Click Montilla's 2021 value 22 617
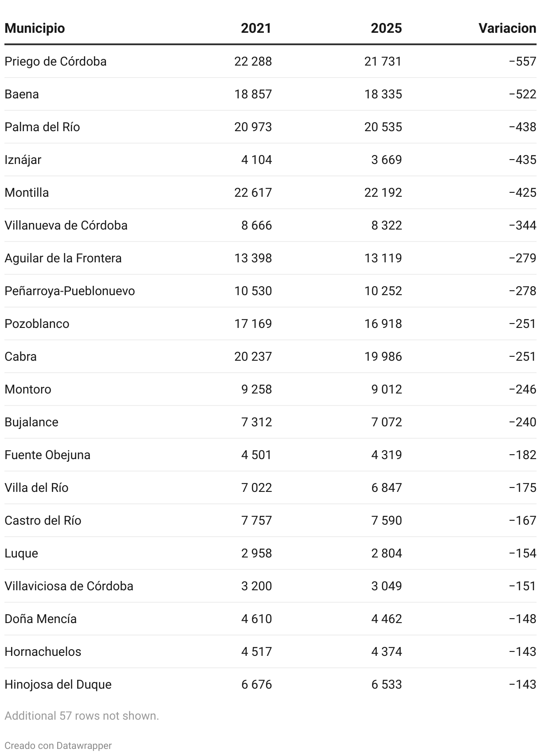Viewport: 541px width, 756px height. tap(253, 192)
